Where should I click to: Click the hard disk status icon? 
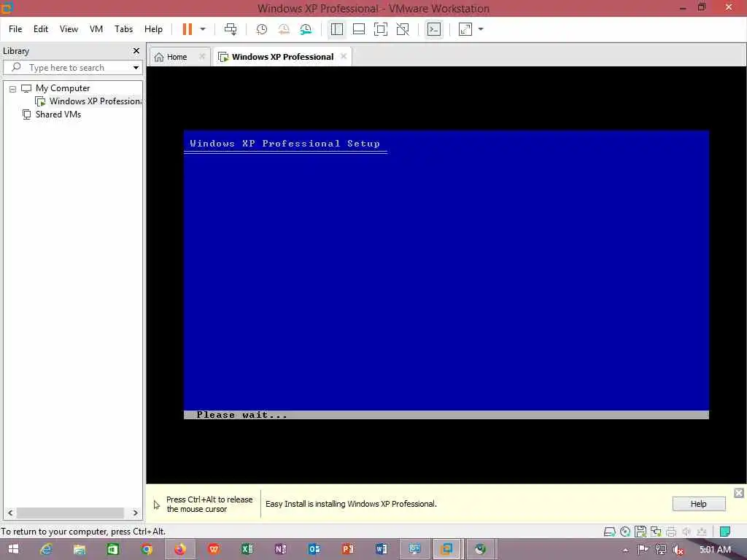coord(609,532)
